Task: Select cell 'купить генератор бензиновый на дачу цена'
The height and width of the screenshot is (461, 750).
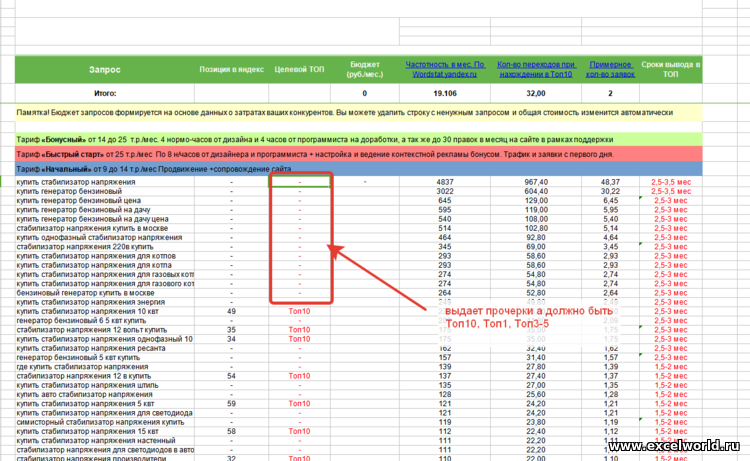Action: [x=105, y=219]
